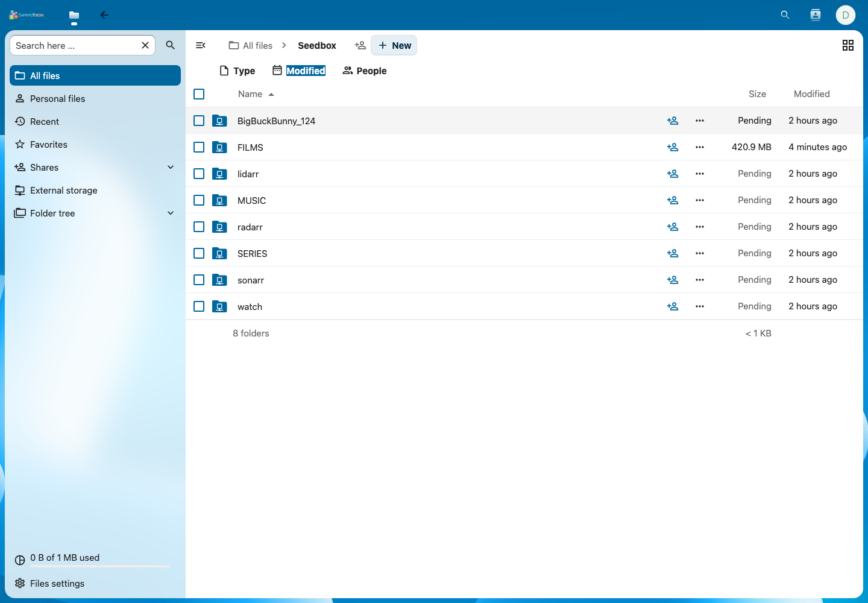
Task: Open the user avatar D menu
Action: tap(846, 15)
